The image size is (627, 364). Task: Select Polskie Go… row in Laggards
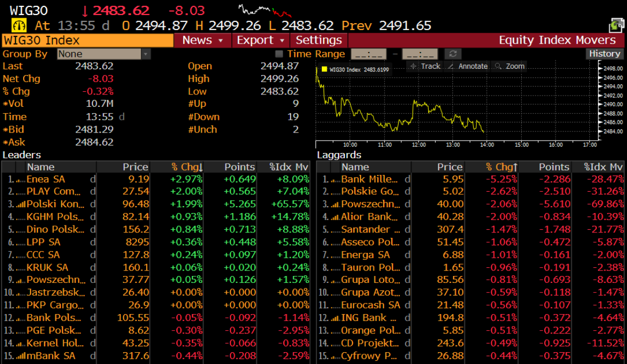(x=470, y=192)
